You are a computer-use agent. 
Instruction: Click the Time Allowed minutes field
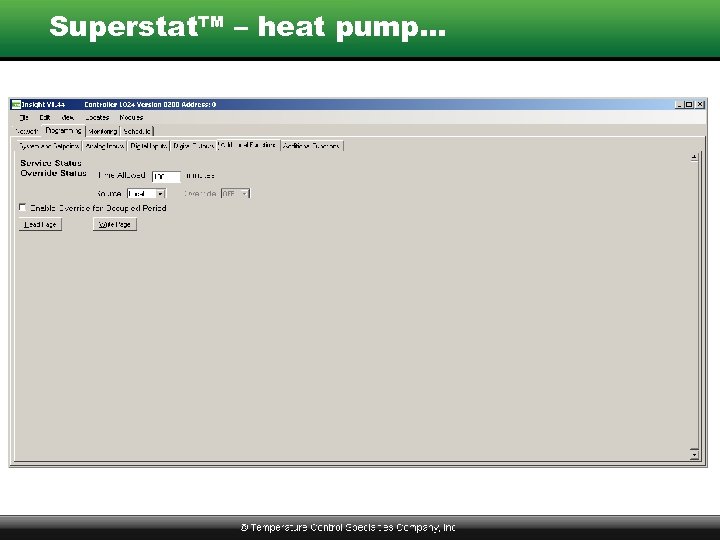point(166,176)
